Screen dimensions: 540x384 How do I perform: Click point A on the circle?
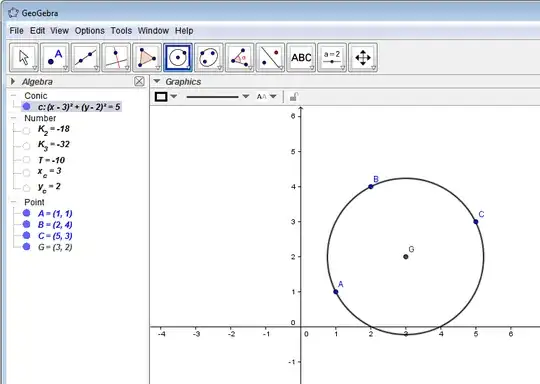(336, 292)
